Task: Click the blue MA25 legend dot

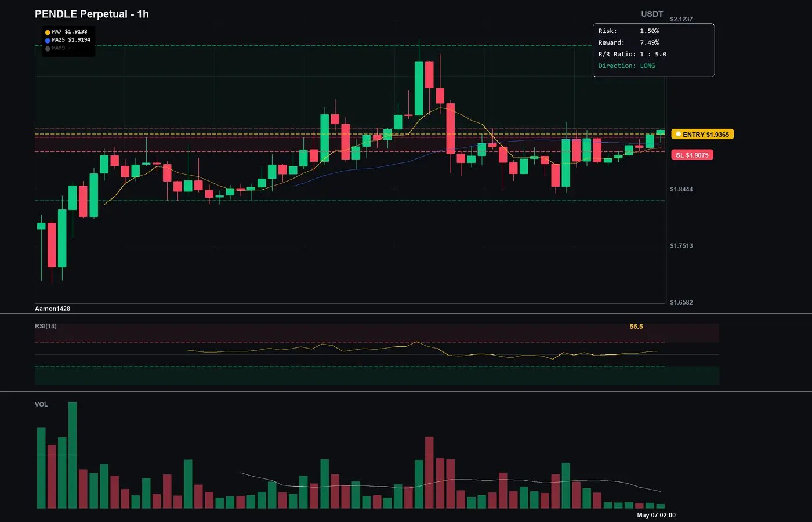Action: (48, 41)
